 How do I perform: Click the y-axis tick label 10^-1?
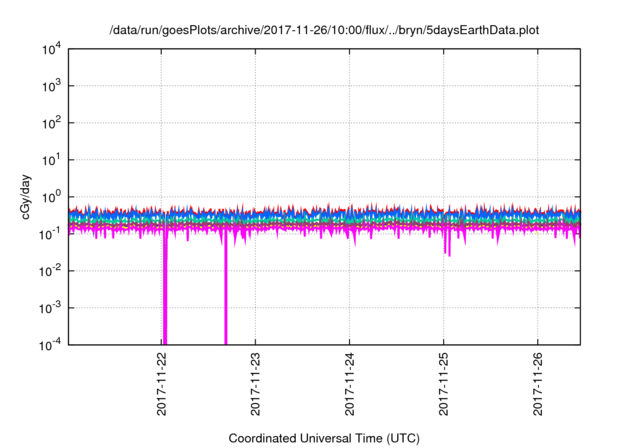pos(51,234)
